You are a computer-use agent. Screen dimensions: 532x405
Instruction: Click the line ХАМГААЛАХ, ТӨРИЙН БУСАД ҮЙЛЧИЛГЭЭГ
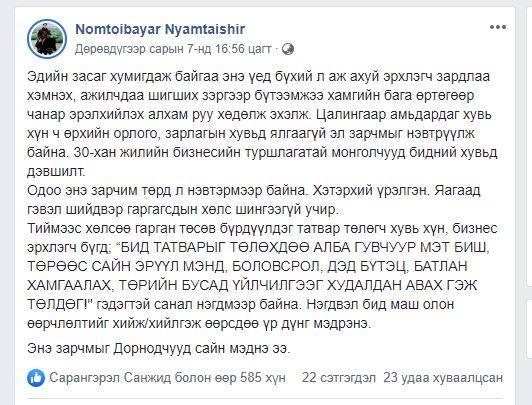tap(252, 285)
